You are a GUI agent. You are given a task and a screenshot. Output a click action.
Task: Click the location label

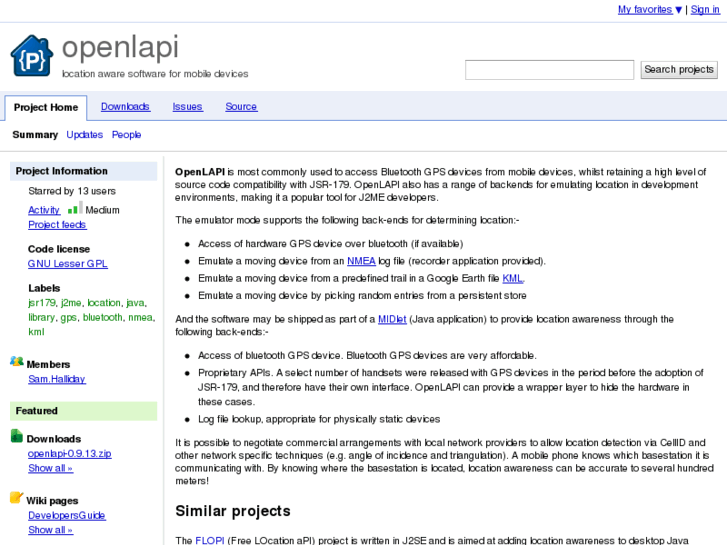point(104,303)
